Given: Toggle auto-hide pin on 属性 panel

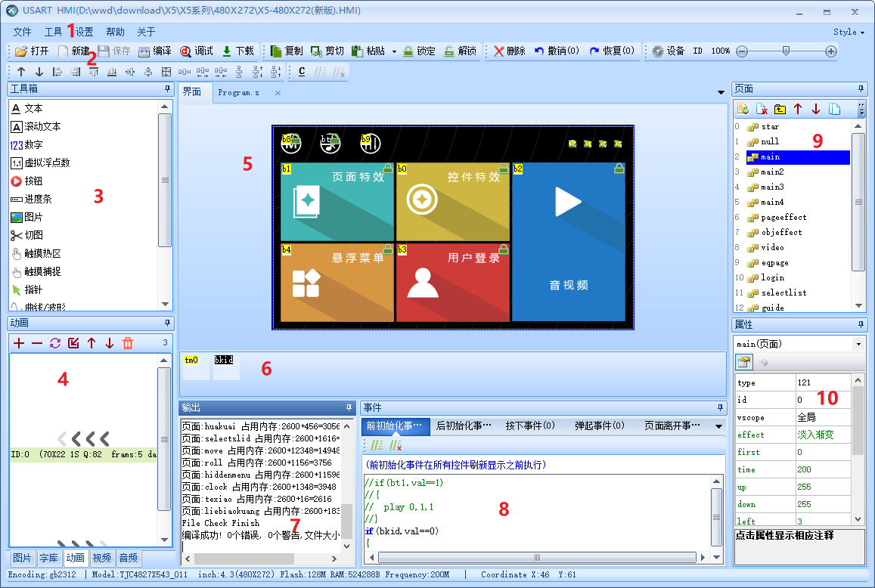Looking at the screenshot, I should (x=861, y=324).
